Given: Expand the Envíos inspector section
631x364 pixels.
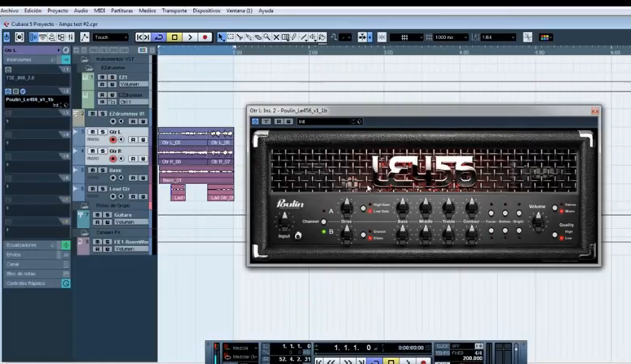Looking at the screenshot, I should click(36, 255).
